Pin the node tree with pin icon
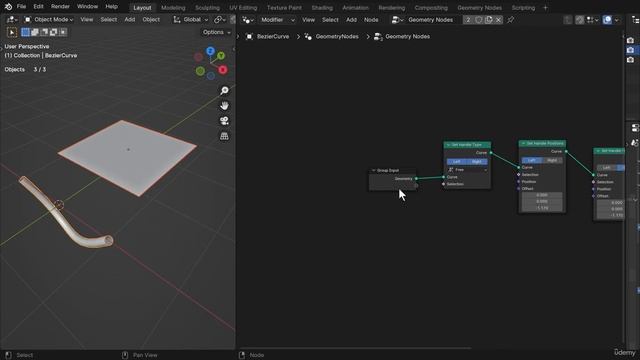 click(510, 20)
